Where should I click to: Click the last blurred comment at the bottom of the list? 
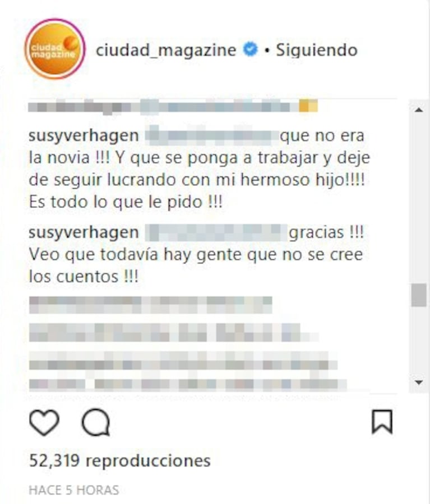188,384
